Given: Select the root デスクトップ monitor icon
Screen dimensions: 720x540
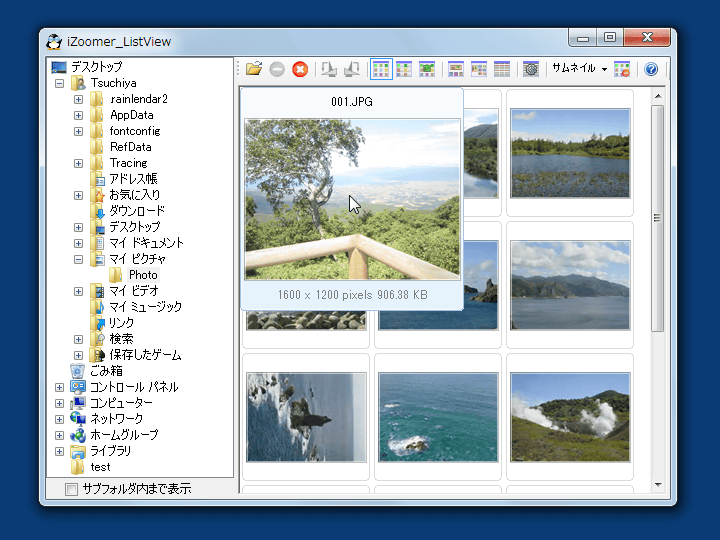Looking at the screenshot, I should [59, 67].
